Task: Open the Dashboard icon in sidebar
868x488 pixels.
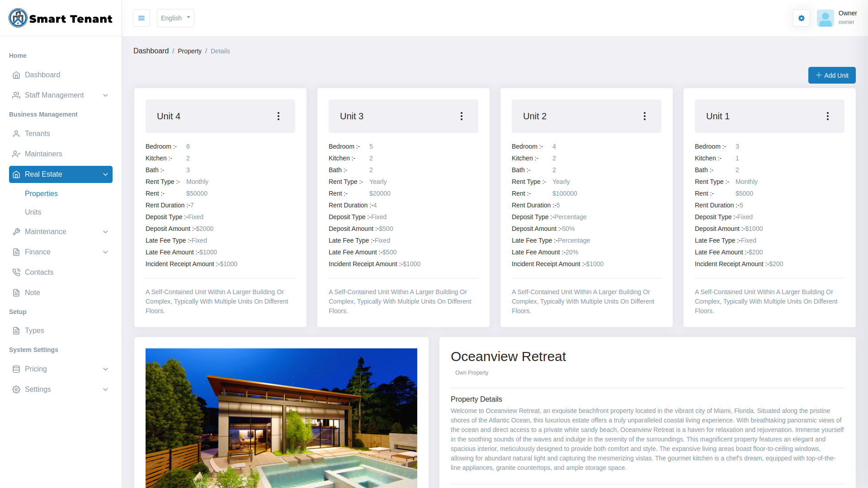Action: pyautogui.click(x=17, y=75)
